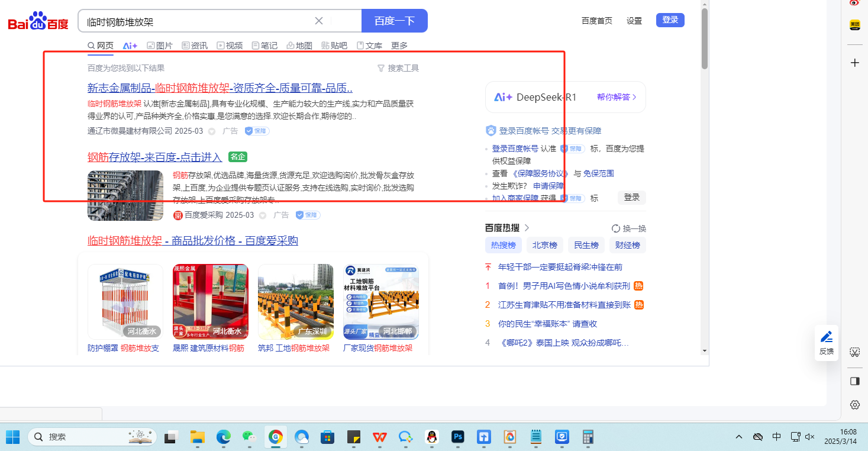Show hidden system tray icons

click(738, 437)
